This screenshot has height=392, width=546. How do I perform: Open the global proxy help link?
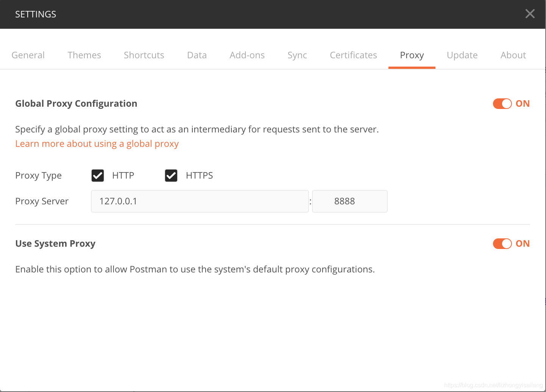point(97,144)
